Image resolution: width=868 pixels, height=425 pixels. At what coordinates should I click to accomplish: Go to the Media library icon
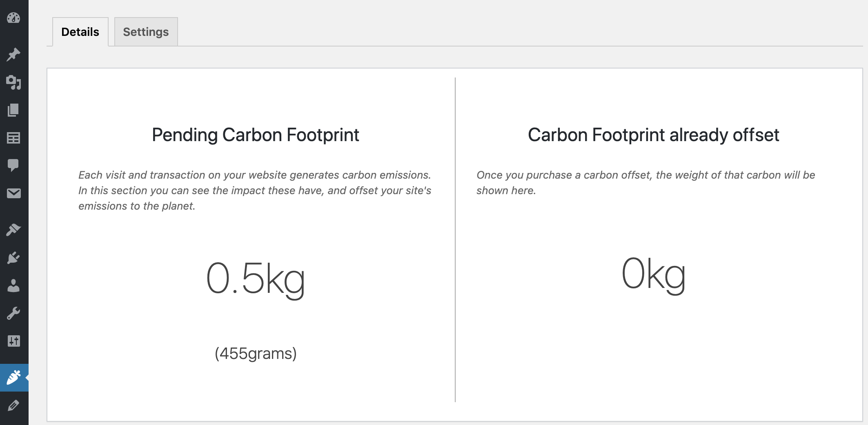point(13,82)
